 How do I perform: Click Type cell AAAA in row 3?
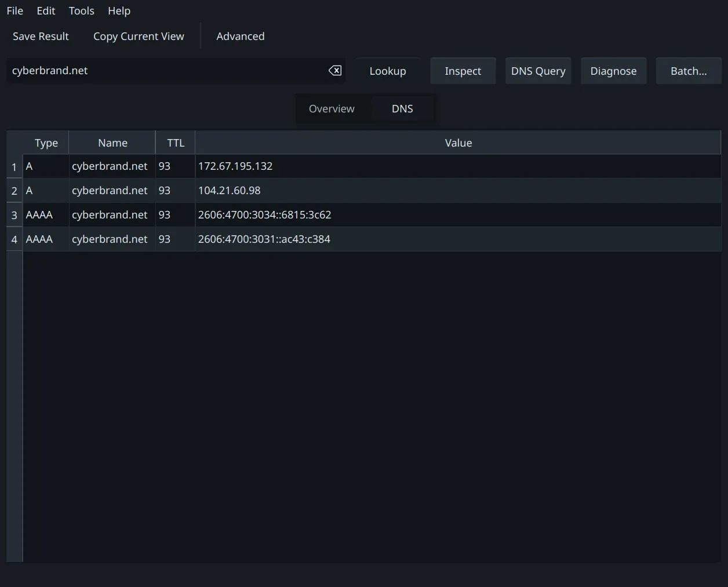(x=46, y=215)
